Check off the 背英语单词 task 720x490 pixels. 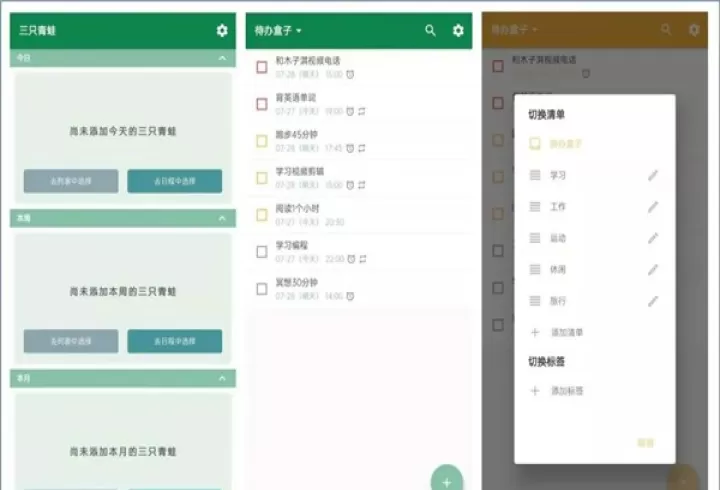point(262,104)
